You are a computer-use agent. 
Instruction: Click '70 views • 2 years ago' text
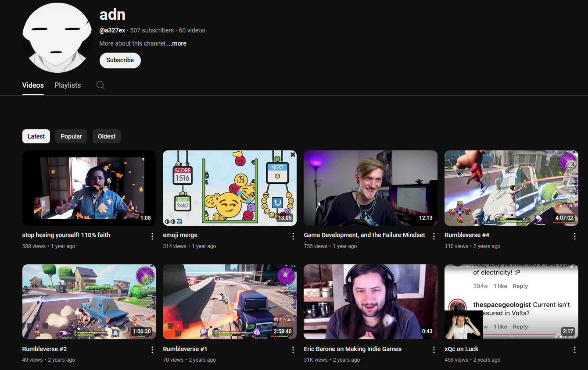(190, 360)
